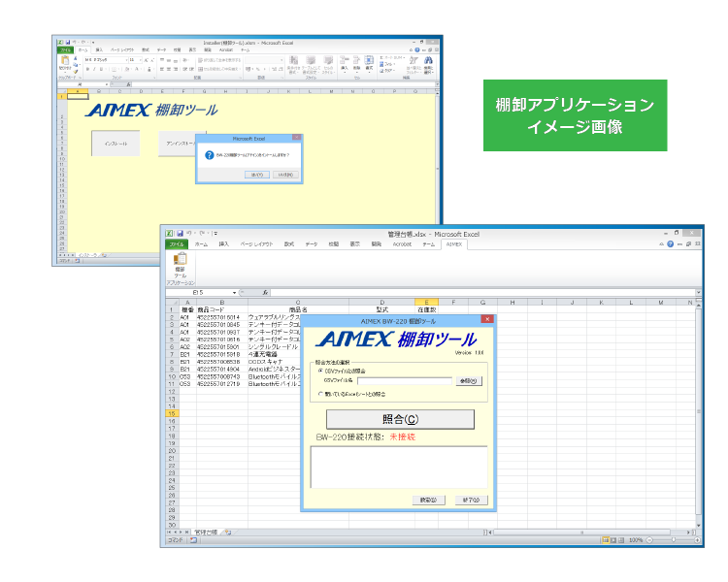Viewport: 728px width, 582px height.
Task: Click the log text area in AIMEX dialog
Action: click(x=399, y=468)
